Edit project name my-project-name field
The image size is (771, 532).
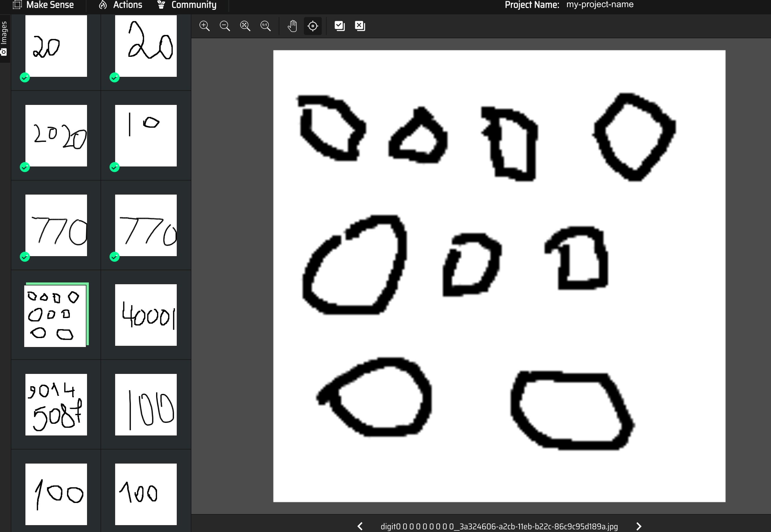pyautogui.click(x=600, y=5)
